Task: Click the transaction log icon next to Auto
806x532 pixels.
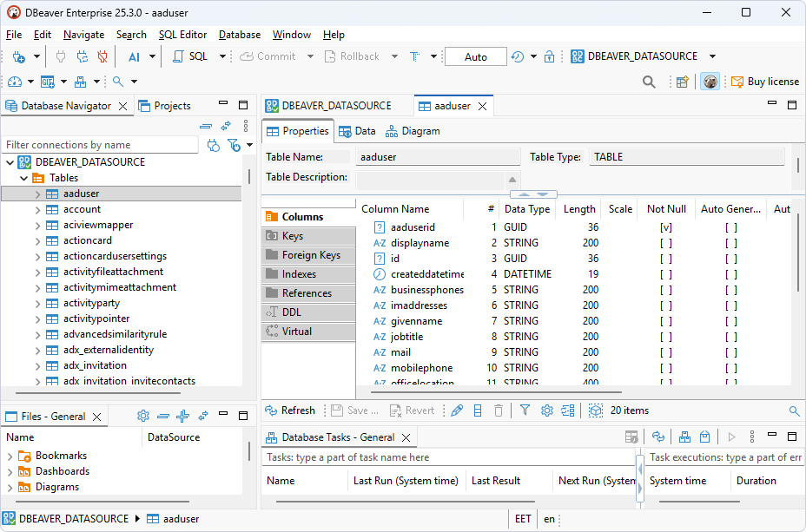Action: coord(516,56)
